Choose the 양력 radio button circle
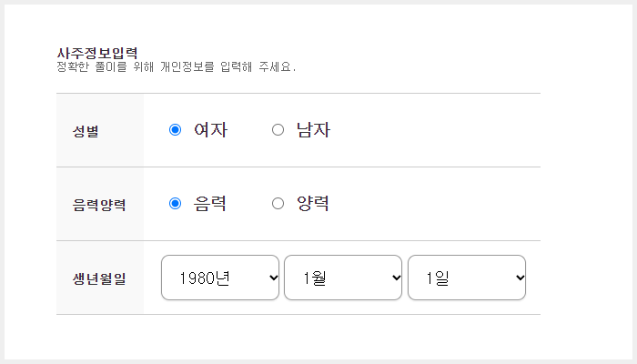Image resolution: width=637 pixels, height=364 pixels. pyautogui.click(x=278, y=204)
